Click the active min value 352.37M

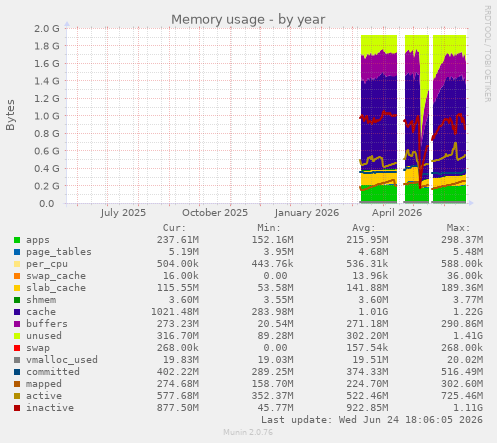pyautogui.click(x=272, y=396)
